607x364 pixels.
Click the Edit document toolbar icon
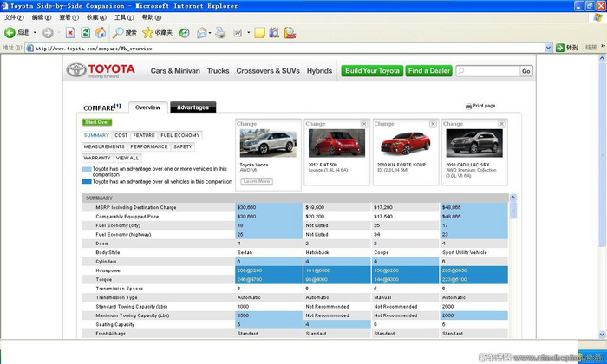pyautogui.click(x=238, y=33)
